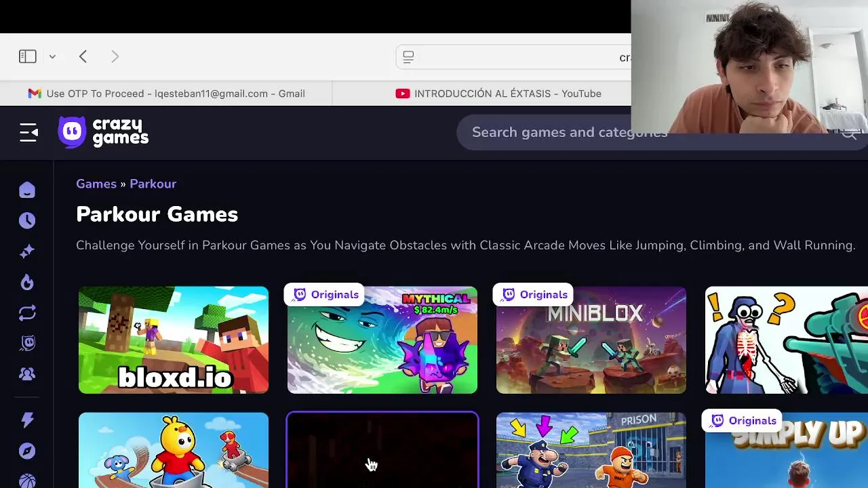
Task: Open the skeleton sniper game thumbnail
Action: coord(787,340)
